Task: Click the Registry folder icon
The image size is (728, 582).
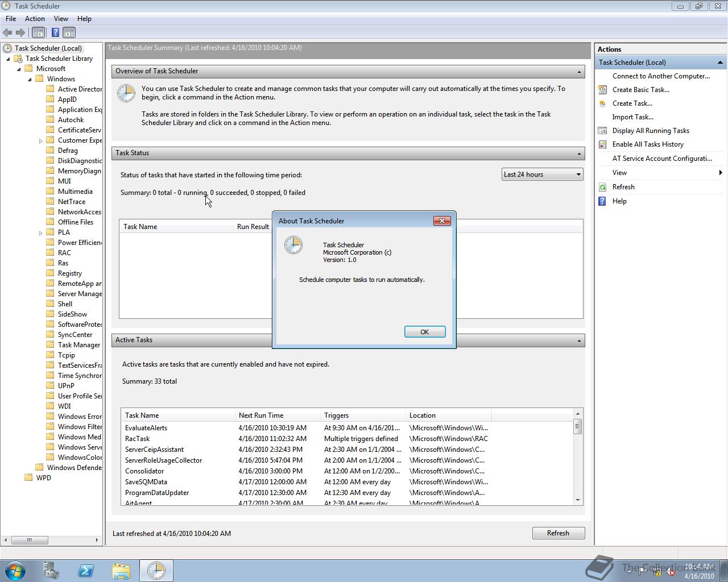Action: point(50,273)
